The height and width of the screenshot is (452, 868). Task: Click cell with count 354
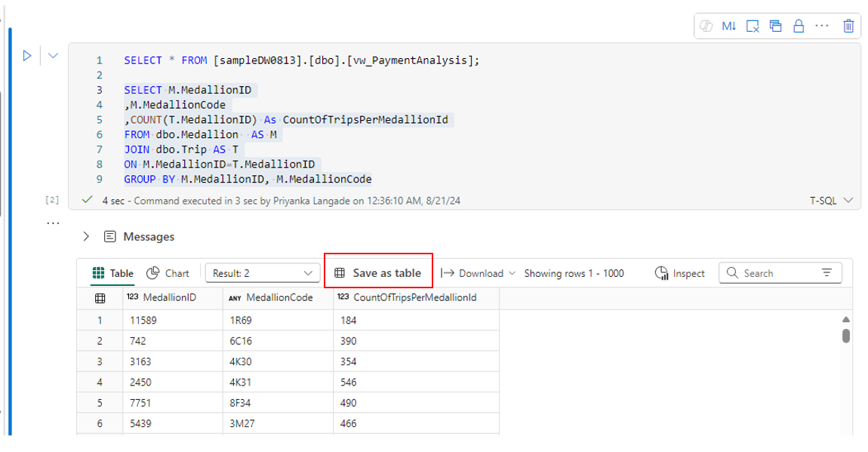click(x=417, y=361)
